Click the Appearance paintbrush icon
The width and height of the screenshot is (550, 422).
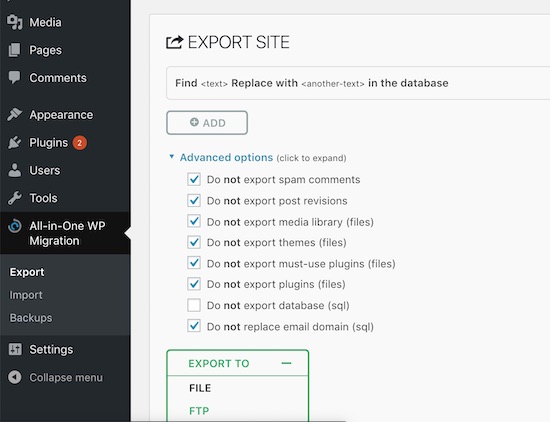tap(15, 114)
